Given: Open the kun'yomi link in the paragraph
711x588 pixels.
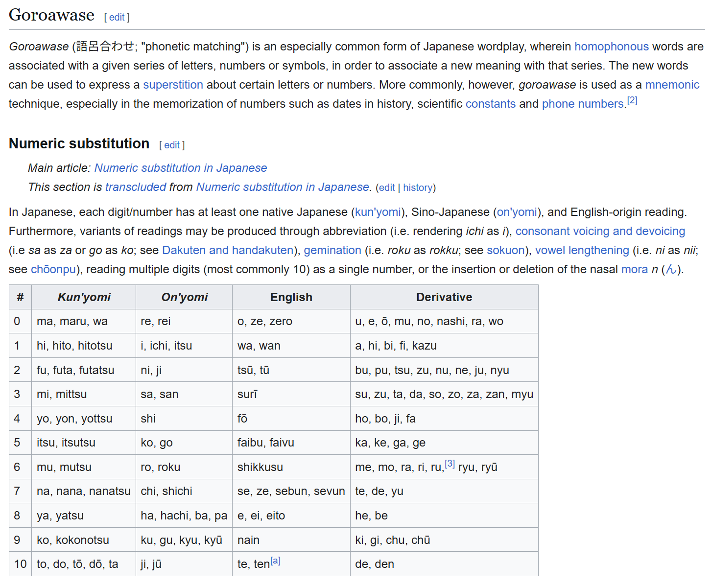Looking at the screenshot, I should pos(378,212).
